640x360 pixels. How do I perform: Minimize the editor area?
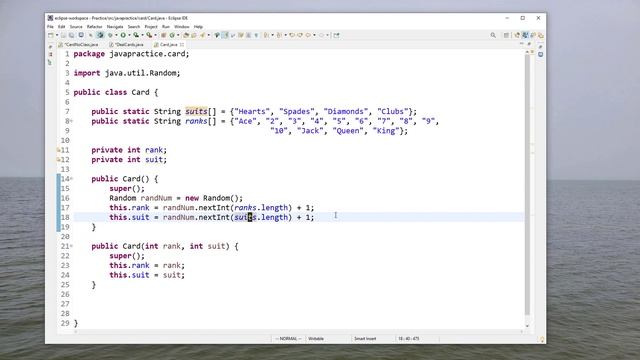tap(522, 44)
